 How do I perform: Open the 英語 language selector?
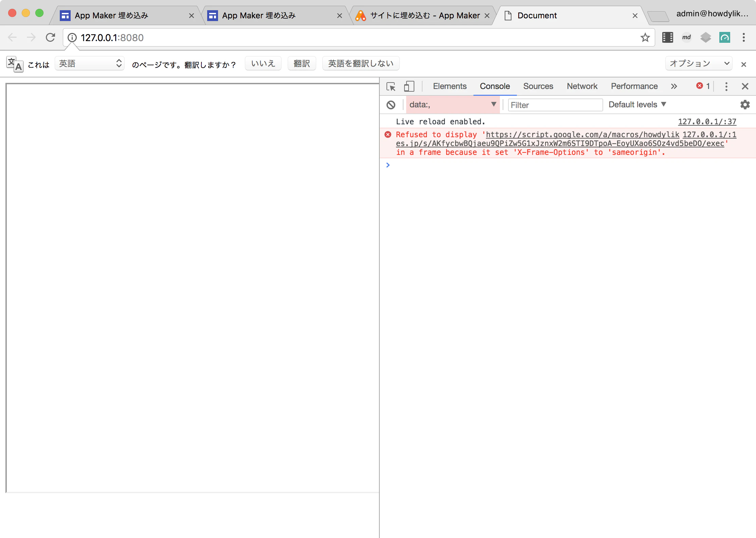click(x=90, y=64)
